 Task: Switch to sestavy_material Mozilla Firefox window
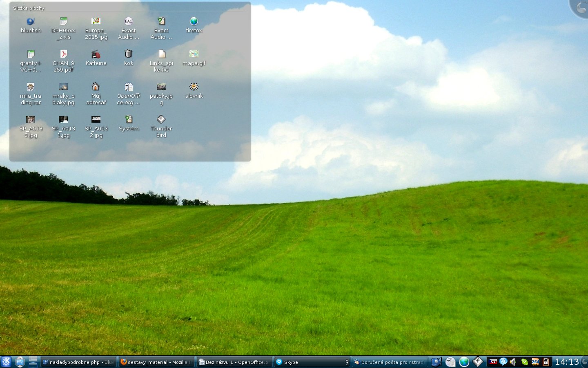[156, 362]
